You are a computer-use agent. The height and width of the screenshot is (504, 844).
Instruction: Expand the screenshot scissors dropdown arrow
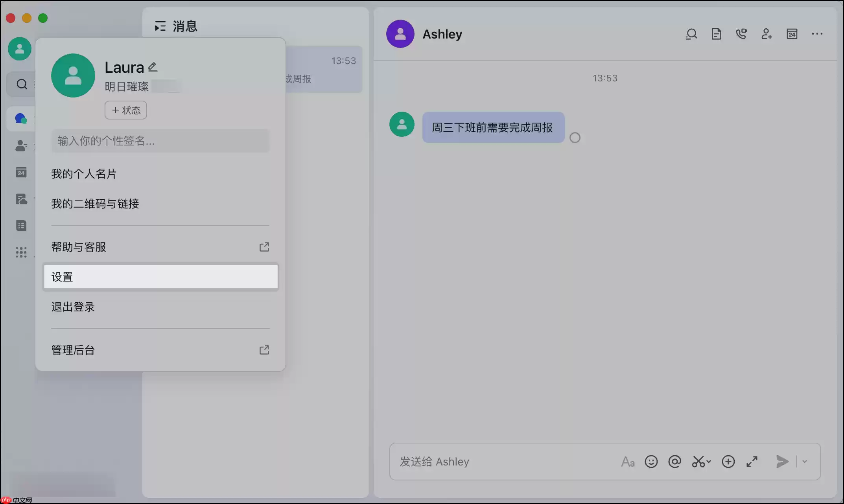pos(708,462)
